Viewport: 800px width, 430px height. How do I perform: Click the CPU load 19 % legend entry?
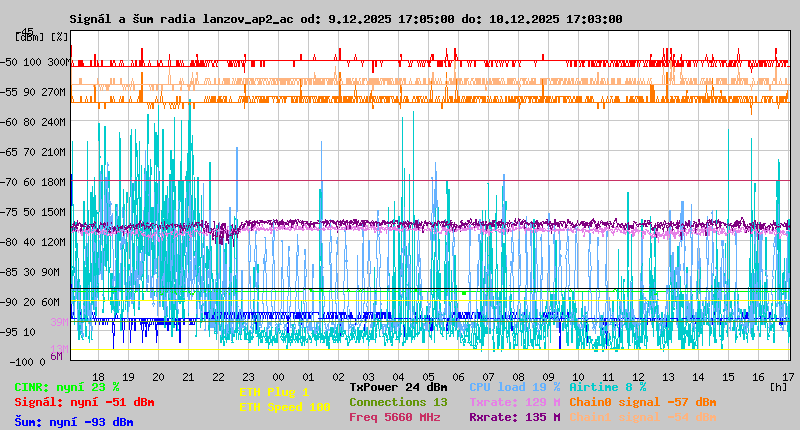tap(515, 387)
